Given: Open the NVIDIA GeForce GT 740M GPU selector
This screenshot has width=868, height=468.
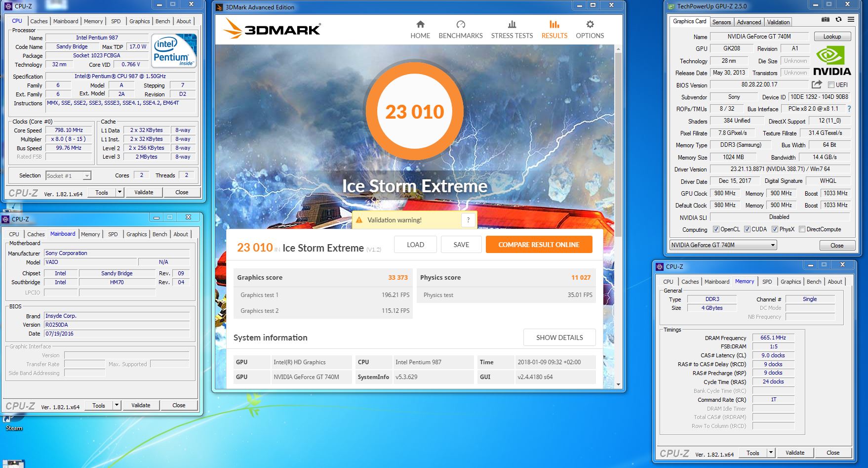Looking at the screenshot, I should coord(723,245).
